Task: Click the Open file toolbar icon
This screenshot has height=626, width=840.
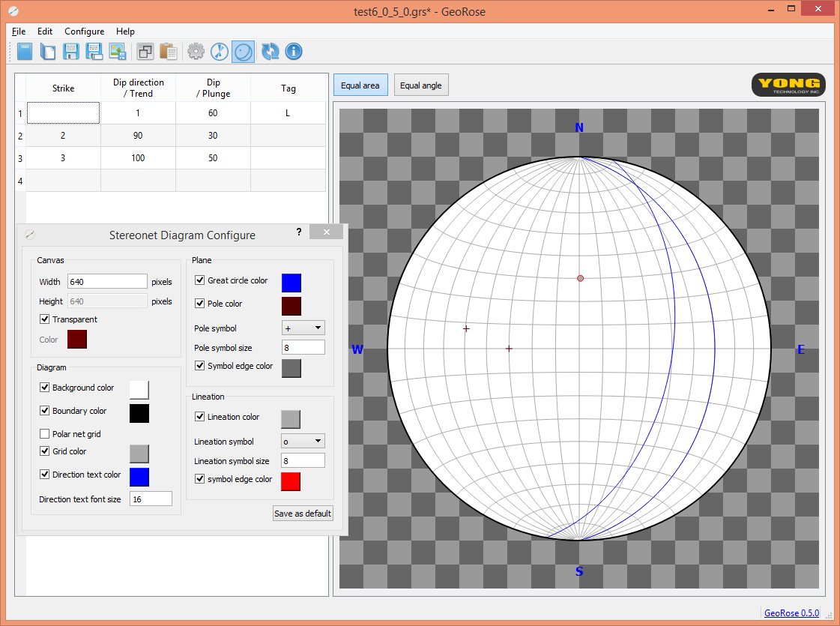Action: click(48, 52)
